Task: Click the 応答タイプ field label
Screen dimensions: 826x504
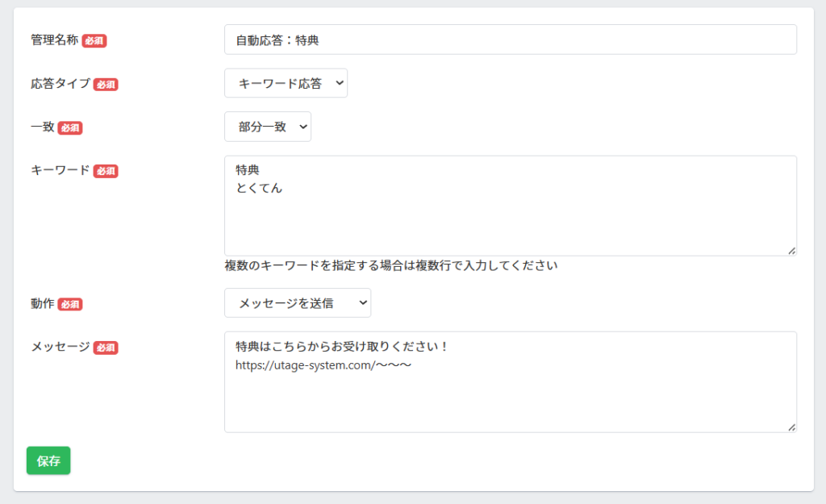Action: 60,83
